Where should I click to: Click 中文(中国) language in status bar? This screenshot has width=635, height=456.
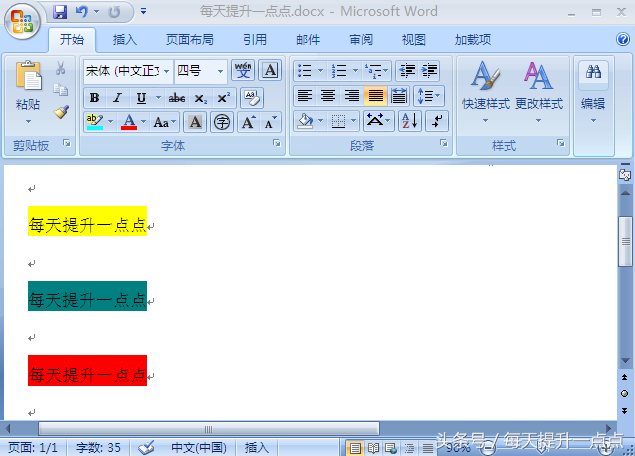[198, 447]
